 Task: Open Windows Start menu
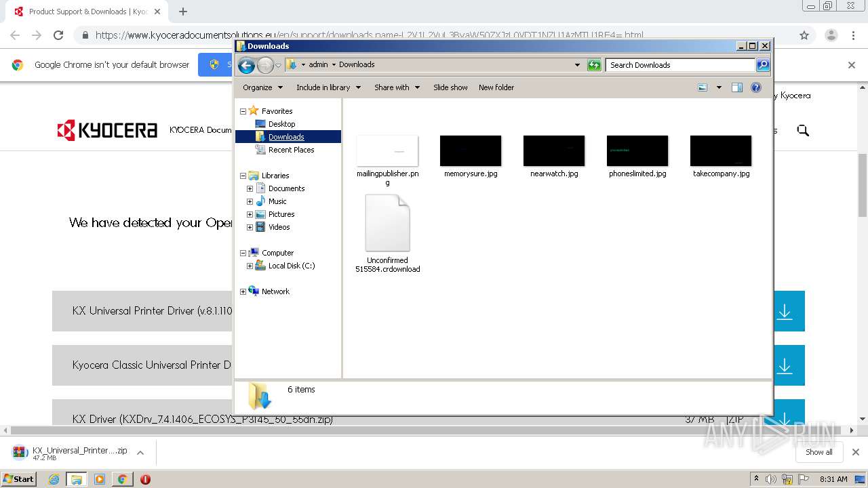[19, 479]
